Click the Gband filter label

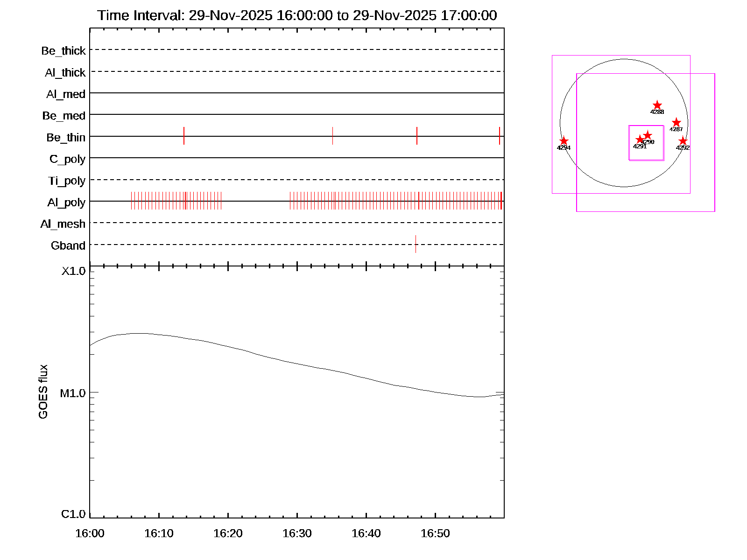pos(68,245)
